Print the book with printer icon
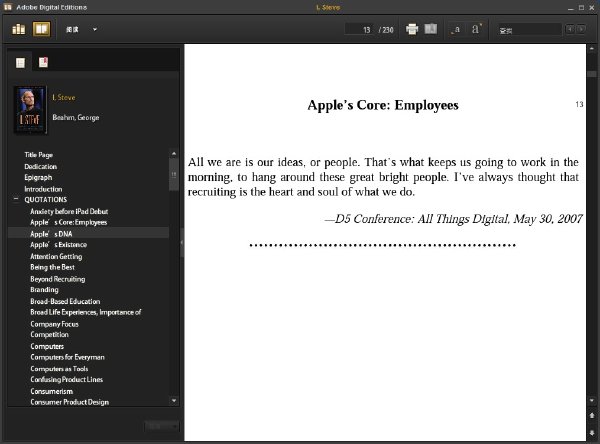This screenshot has width=600, height=444. (x=412, y=29)
